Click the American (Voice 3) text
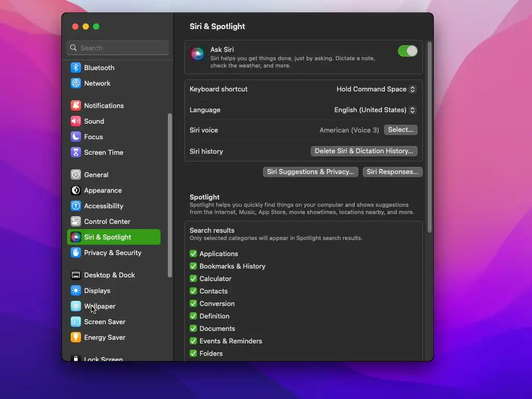Image resolution: width=532 pixels, height=399 pixels. click(349, 130)
